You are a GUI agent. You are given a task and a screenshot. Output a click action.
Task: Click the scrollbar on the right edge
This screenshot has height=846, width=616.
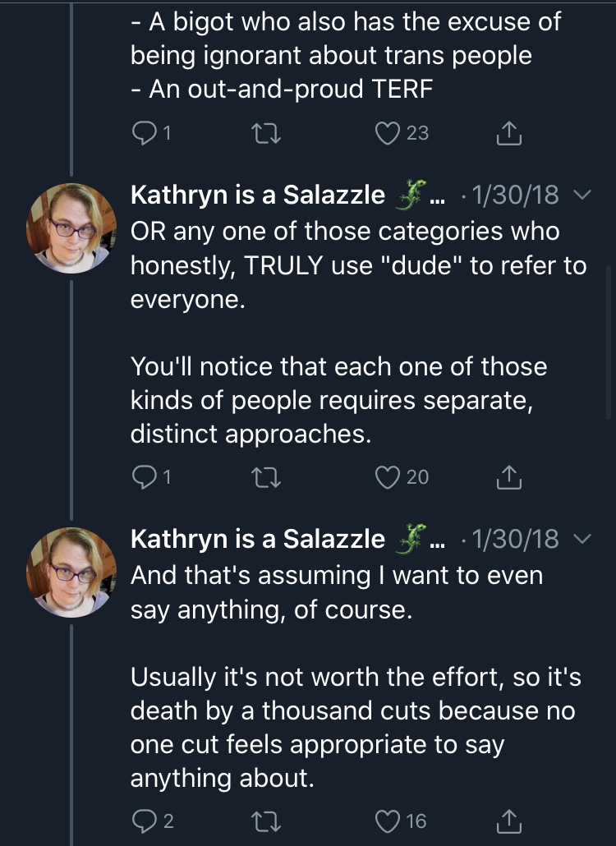[609, 342]
